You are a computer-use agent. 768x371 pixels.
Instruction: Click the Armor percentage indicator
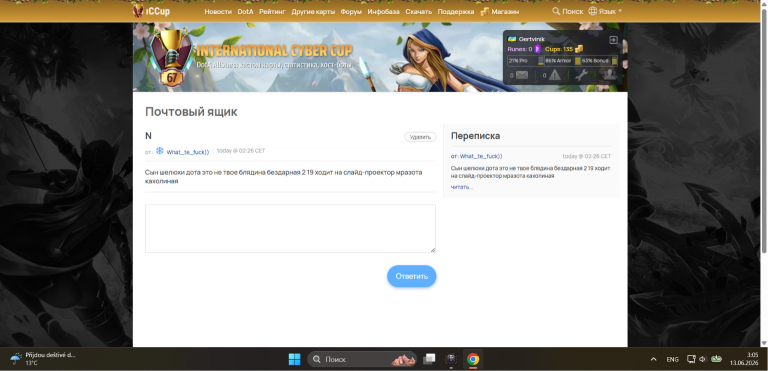click(562, 61)
